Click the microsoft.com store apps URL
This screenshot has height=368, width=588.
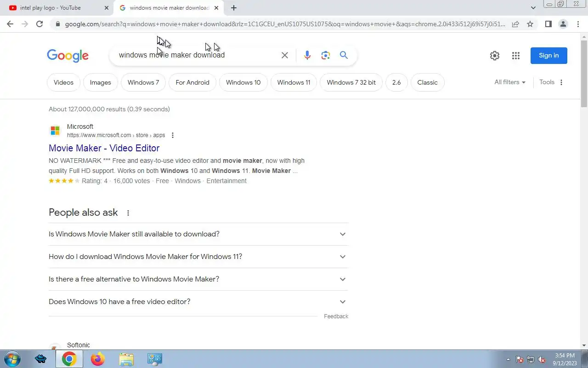click(x=116, y=135)
